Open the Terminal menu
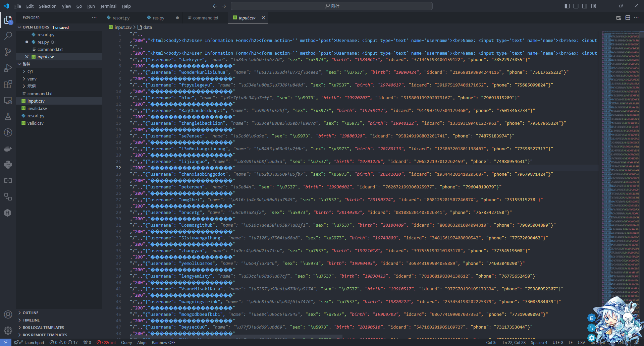The image size is (644, 346). pyautogui.click(x=108, y=6)
